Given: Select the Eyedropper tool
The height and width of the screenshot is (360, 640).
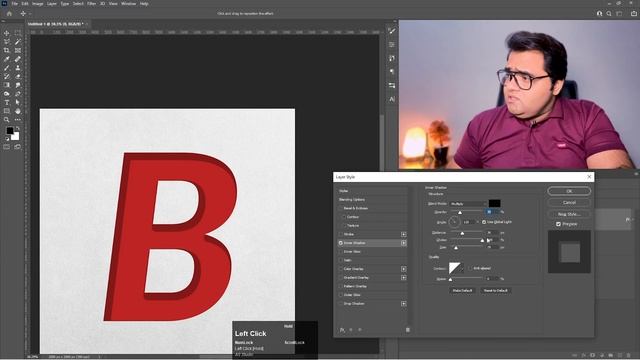Looking at the screenshot, I should pos(7,59).
